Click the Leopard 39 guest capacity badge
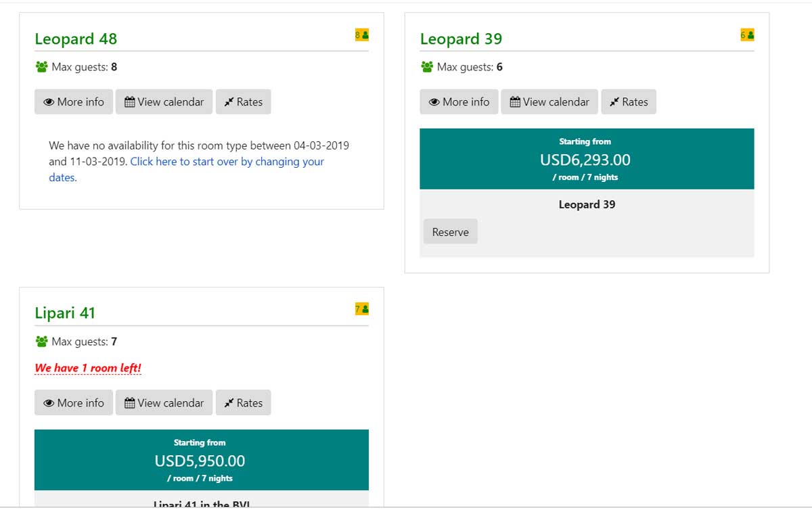 (x=747, y=35)
